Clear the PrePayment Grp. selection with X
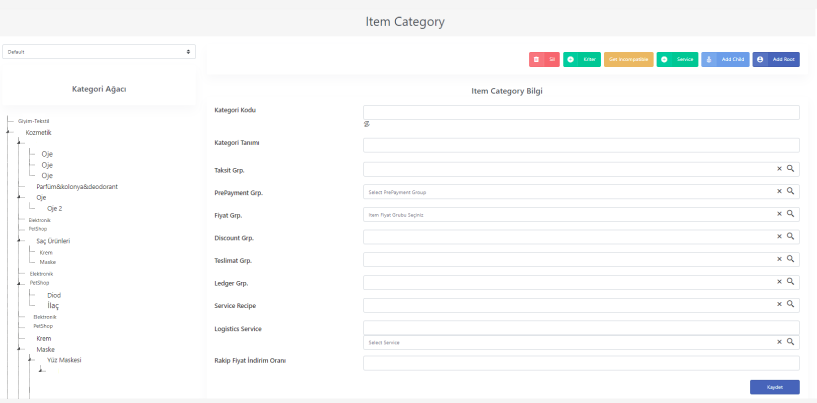 [779, 191]
